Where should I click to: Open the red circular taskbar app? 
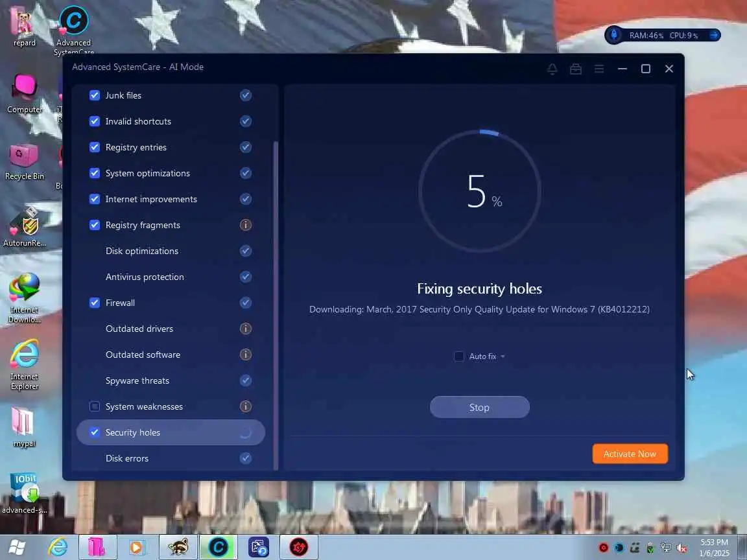point(299,547)
